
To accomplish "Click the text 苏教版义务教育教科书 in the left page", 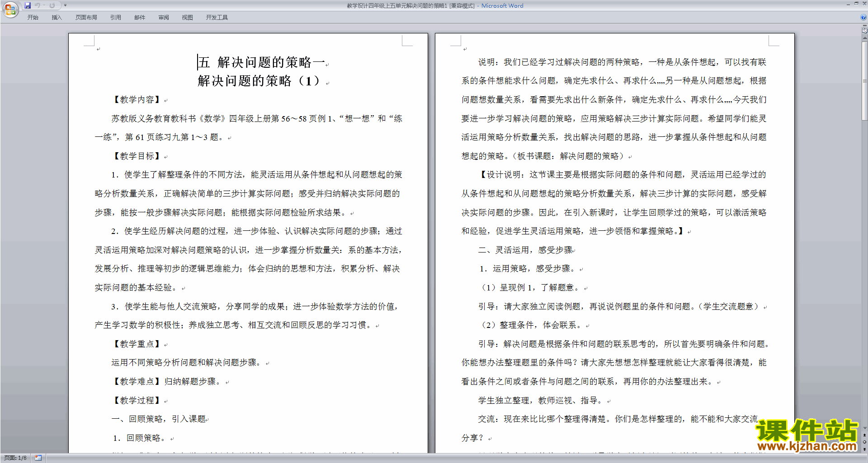I will (154, 119).
